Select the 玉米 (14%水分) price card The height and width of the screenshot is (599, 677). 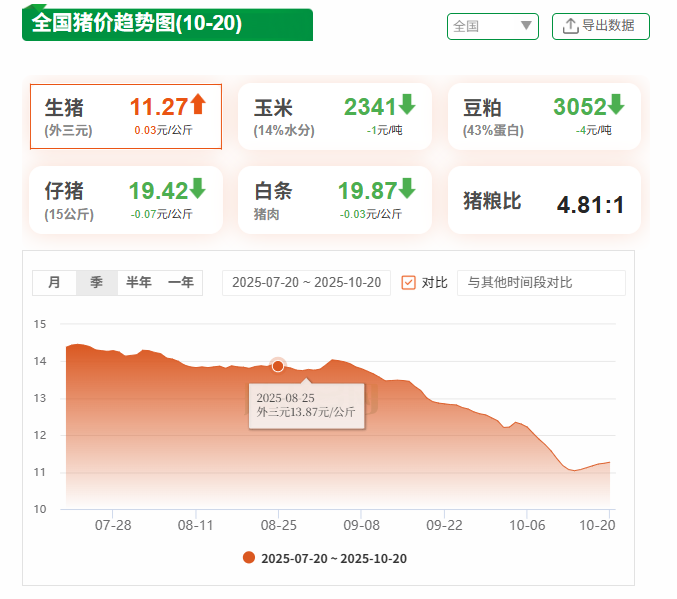(334, 116)
